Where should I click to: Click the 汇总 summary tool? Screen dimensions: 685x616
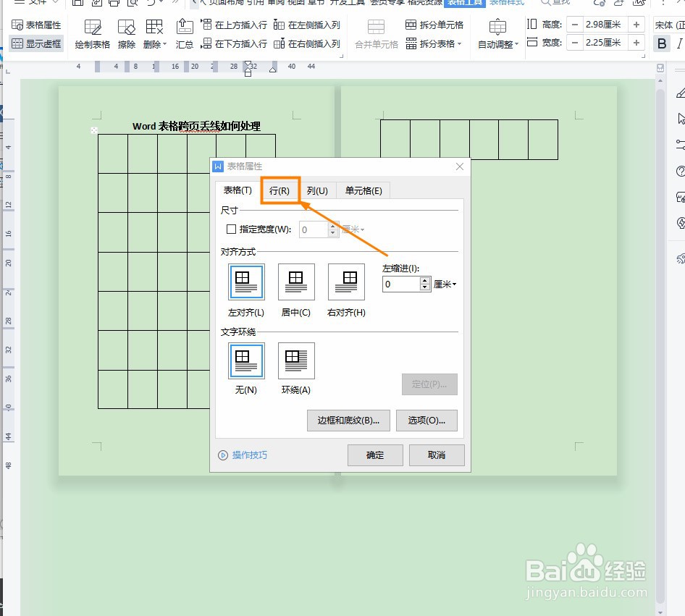tap(185, 34)
